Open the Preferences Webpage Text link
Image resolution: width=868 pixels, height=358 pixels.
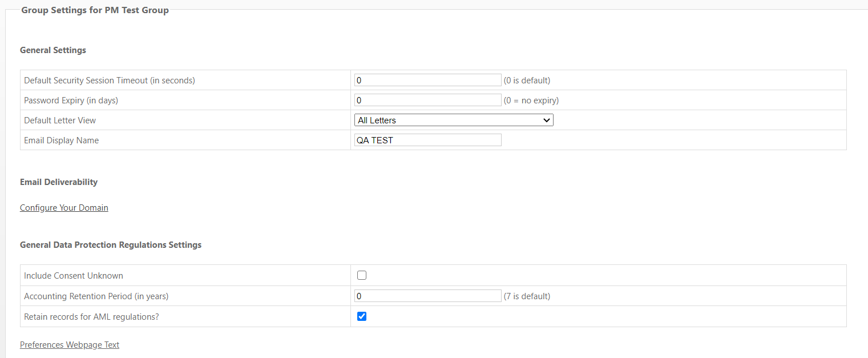[70, 345]
